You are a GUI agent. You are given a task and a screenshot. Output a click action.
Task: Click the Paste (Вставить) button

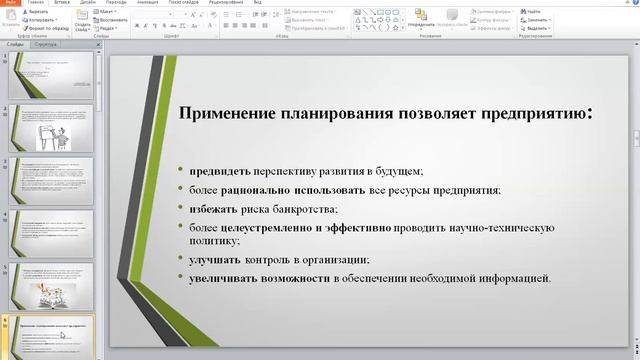pyautogui.click(x=11, y=19)
